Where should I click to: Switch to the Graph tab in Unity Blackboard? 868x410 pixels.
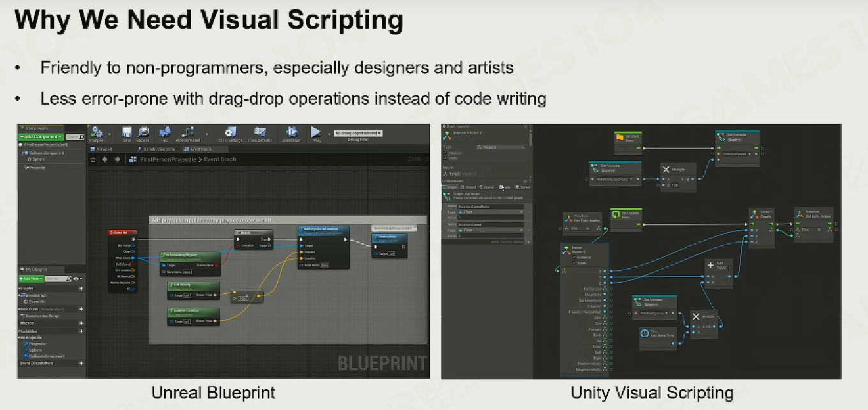coord(450,187)
